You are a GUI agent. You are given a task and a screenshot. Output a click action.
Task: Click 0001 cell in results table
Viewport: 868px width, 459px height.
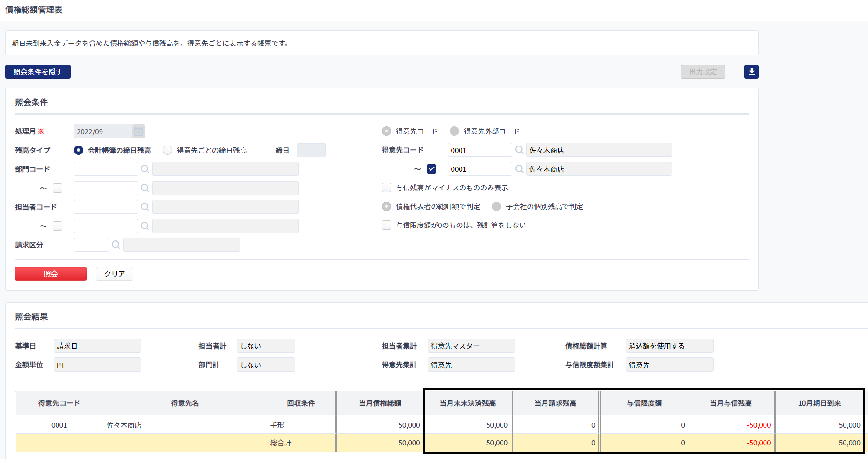point(59,425)
